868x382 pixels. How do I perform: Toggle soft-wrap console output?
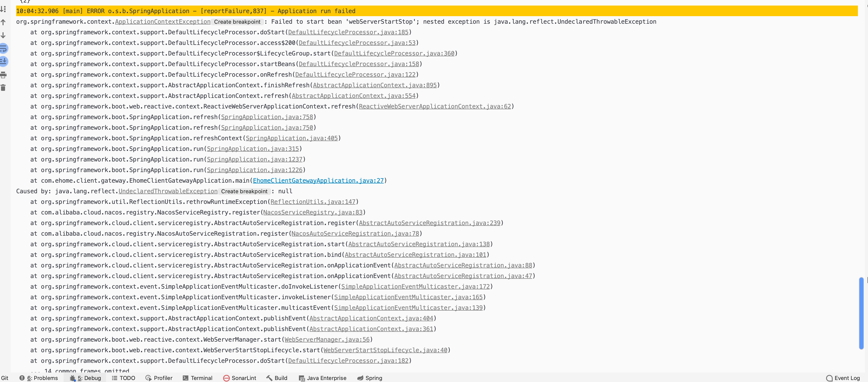coord(3,48)
